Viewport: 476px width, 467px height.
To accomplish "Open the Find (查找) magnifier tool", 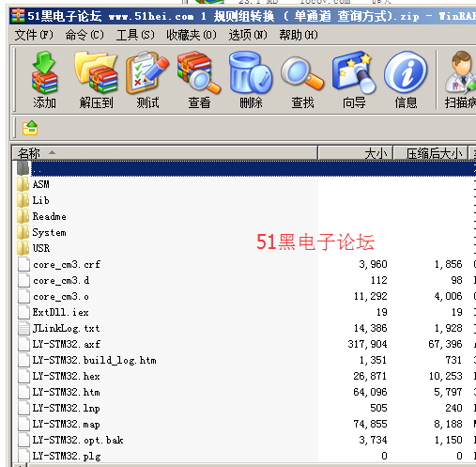I will pyautogui.click(x=302, y=73).
